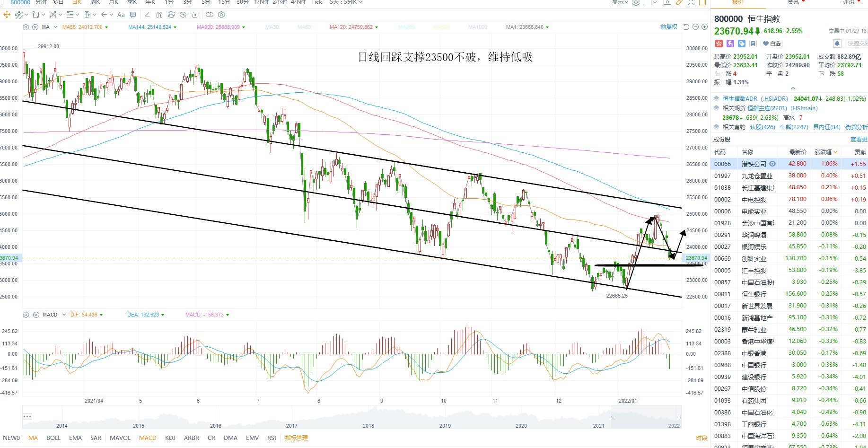The height and width of the screenshot is (448, 868).
Task: Open the price alert bell icon
Action: pos(837,44)
